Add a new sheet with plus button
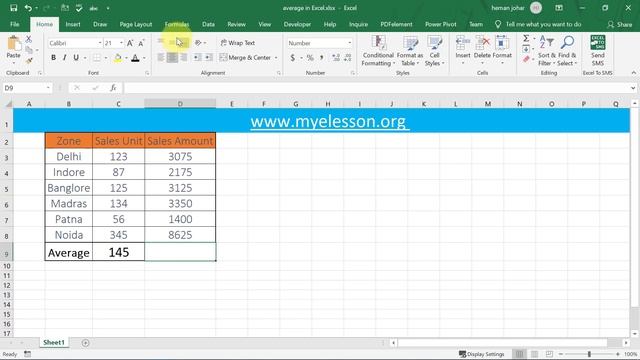 pyautogui.click(x=85, y=343)
